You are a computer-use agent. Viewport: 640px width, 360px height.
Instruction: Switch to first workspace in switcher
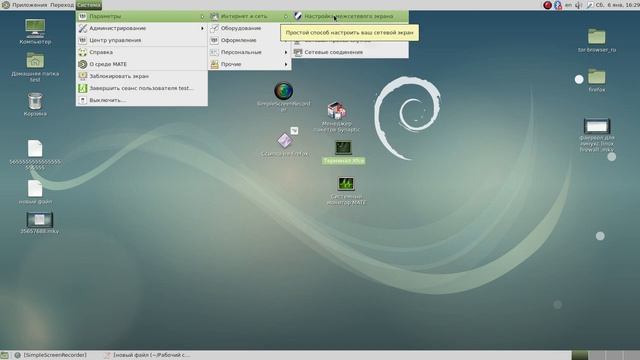(x=580, y=355)
